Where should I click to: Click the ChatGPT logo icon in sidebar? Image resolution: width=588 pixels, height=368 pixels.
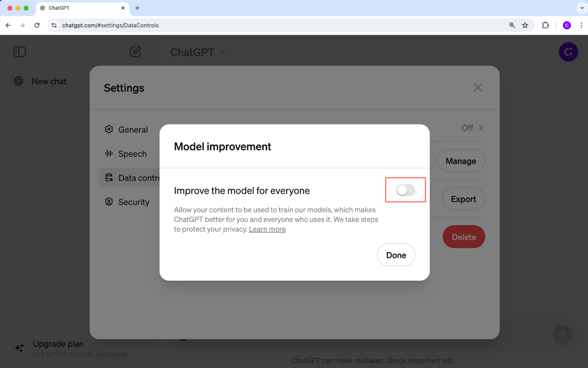pos(19,81)
